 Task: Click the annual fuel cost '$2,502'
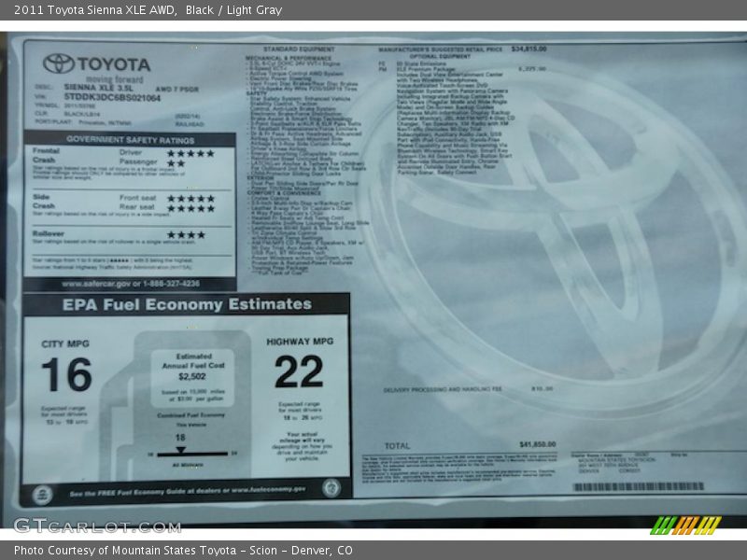192,377
